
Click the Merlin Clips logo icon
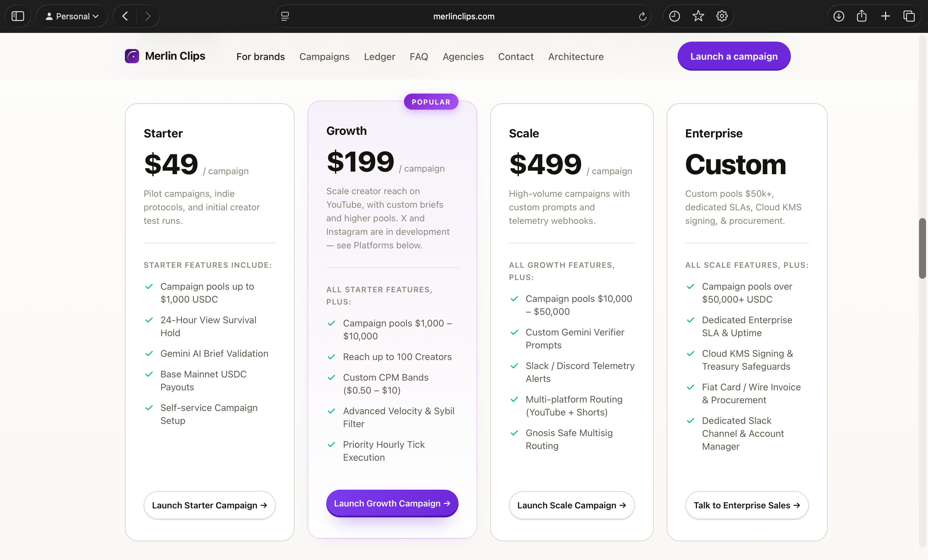coord(132,56)
